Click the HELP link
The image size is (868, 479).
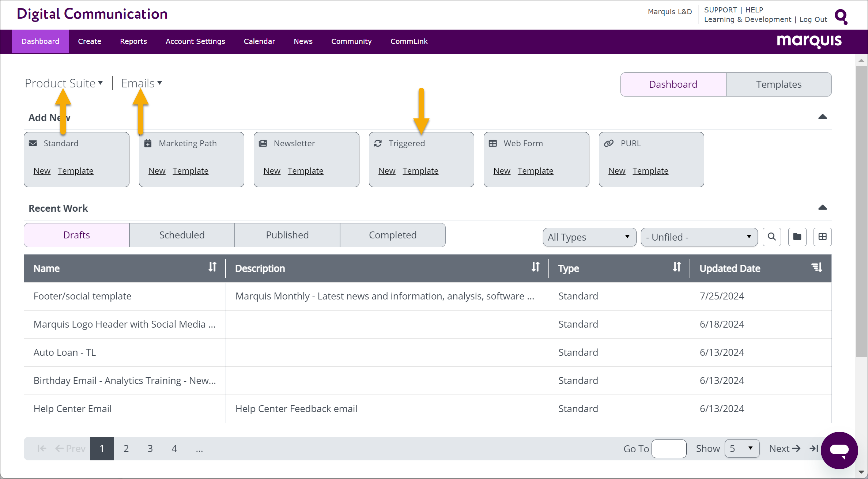[754, 10]
